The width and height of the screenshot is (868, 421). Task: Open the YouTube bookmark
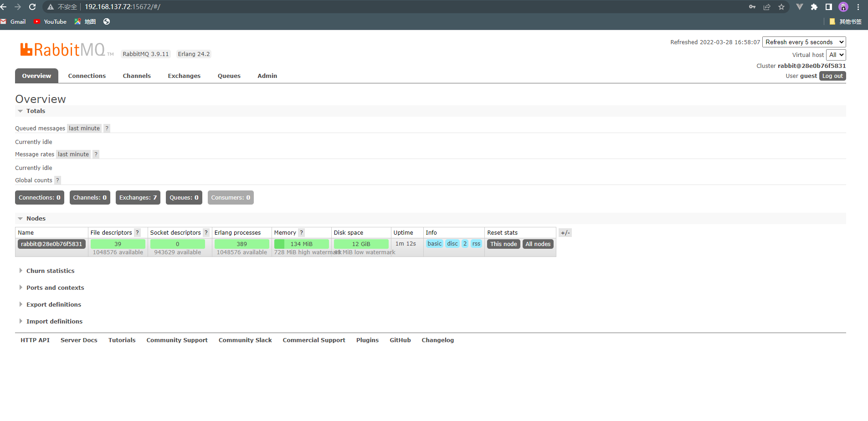pyautogui.click(x=50, y=21)
